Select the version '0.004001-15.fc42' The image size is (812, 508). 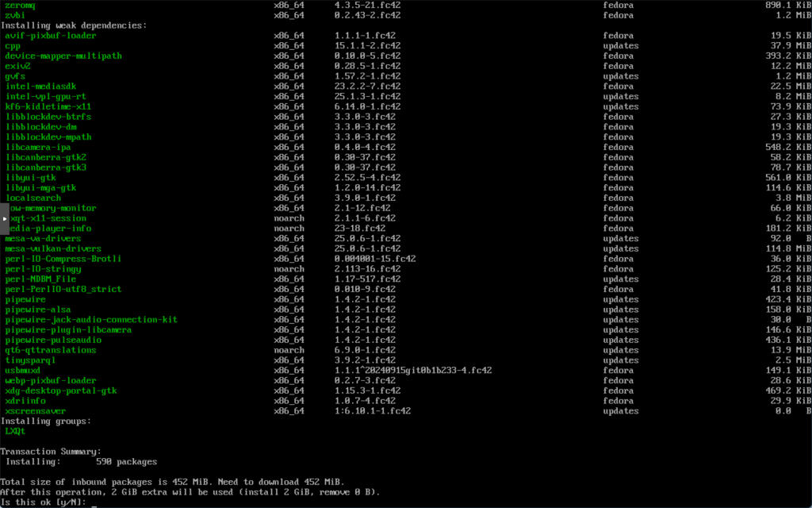click(x=375, y=259)
